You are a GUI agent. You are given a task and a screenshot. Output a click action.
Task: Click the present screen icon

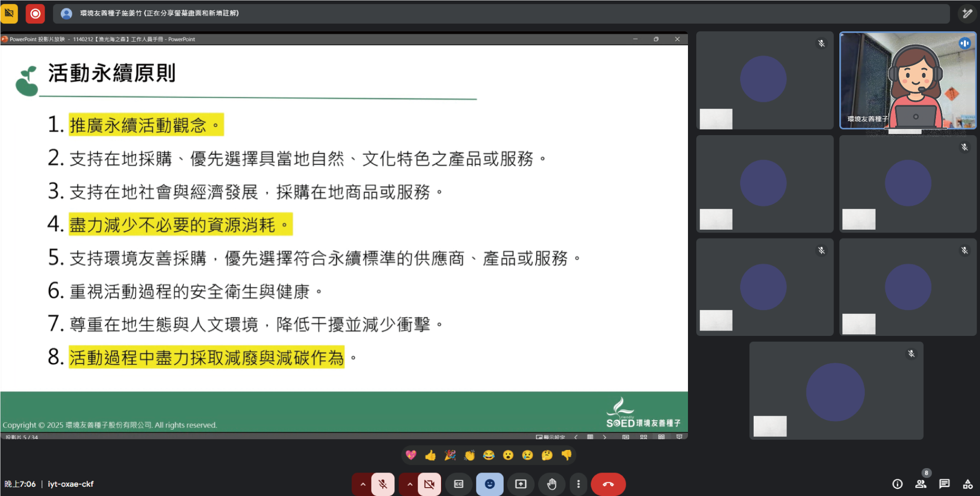[x=520, y=484]
